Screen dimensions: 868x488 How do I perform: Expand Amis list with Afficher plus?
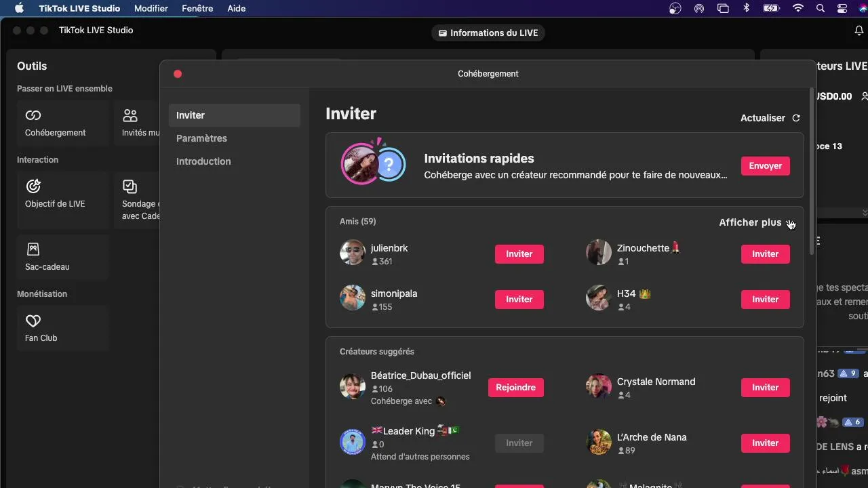coord(755,222)
